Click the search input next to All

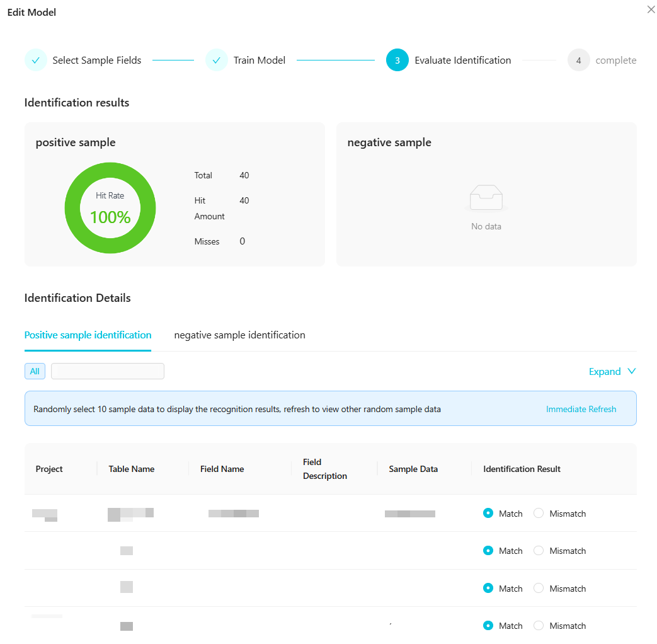[108, 371]
